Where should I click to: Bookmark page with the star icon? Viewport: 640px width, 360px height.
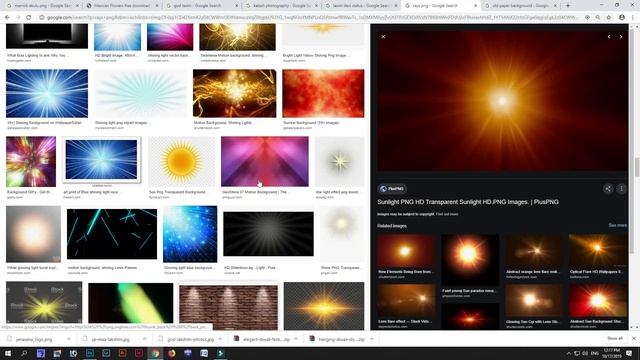click(x=609, y=18)
